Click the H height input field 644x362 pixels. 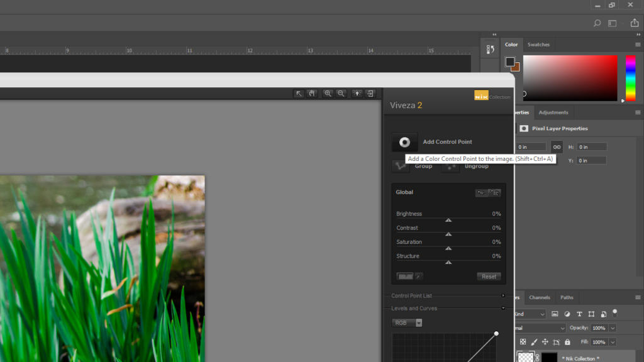tap(592, 147)
